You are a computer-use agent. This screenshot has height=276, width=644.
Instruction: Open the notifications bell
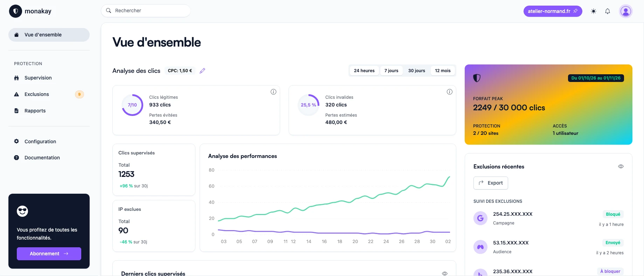click(x=608, y=11)
